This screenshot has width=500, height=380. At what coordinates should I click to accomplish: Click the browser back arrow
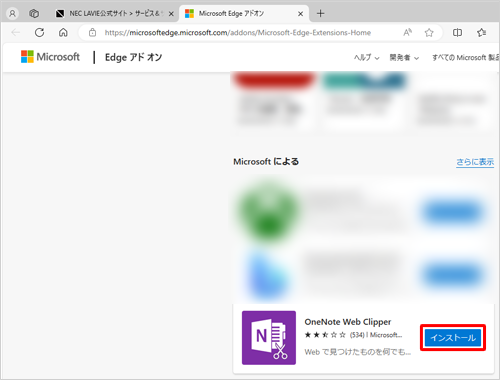pyautogui.click(x=16, y=32)
